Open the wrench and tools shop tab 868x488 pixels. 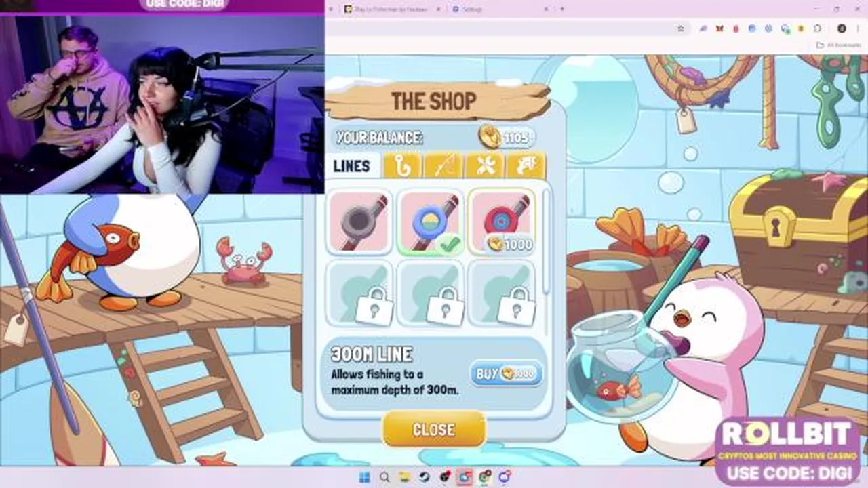(x=486, y=166)
